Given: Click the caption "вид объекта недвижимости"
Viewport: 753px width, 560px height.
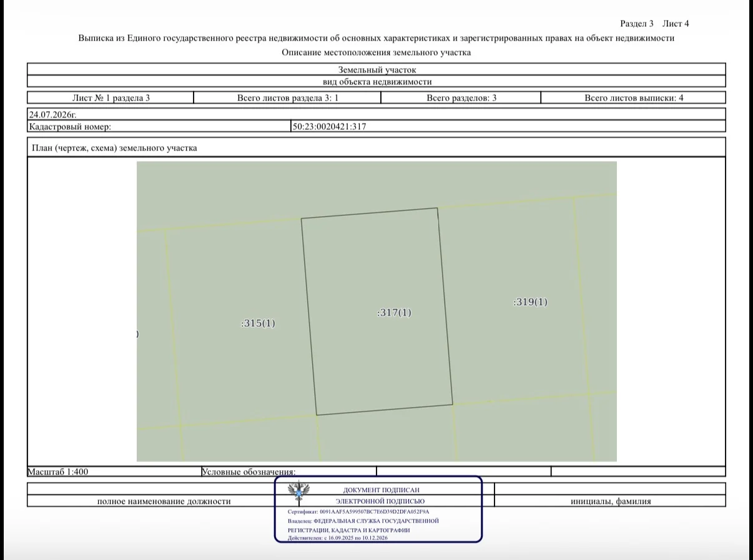Looking at the screenshot, I should pyautogui.click(x=376, y=82).
